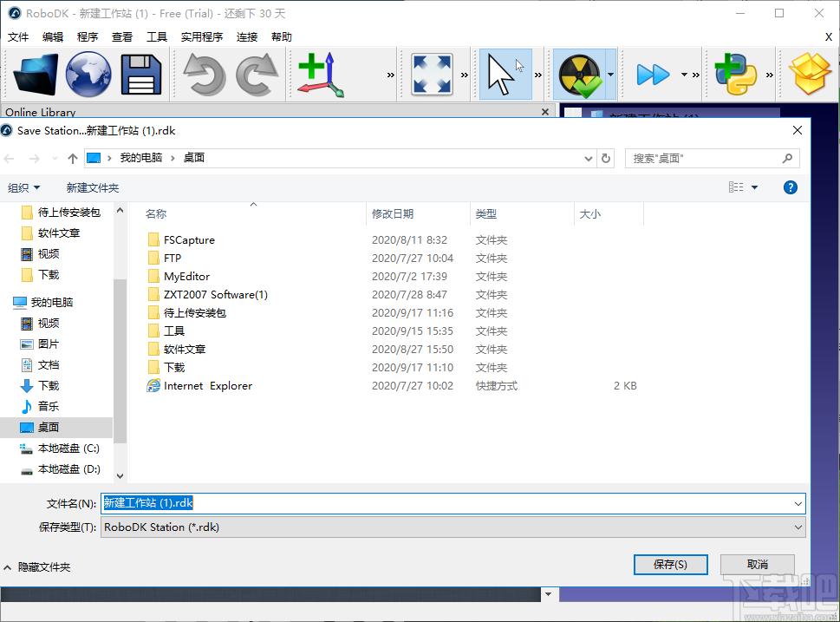Click the yellow open box package icon
Screen dimensions: 840x622
point(810,75)
